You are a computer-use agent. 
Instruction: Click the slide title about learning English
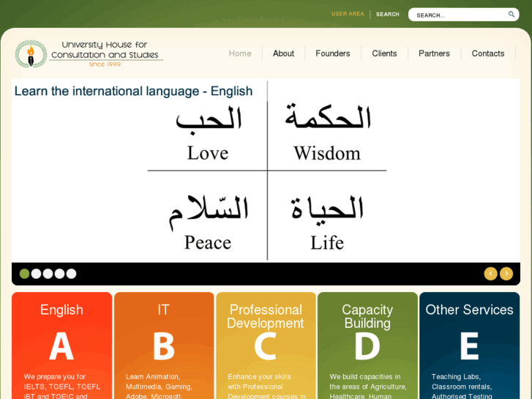click(133, 91)
